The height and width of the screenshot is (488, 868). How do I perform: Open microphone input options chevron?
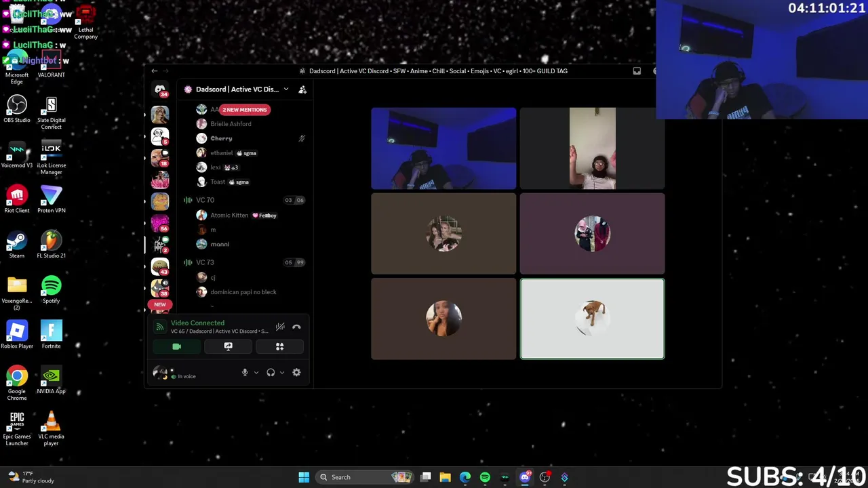coord(256,372)
